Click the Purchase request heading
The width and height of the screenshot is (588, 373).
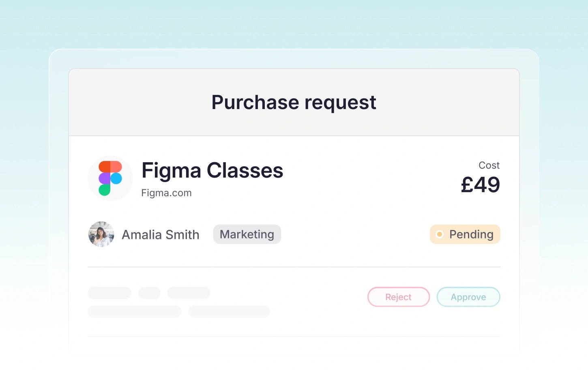[x=294, y=102]
